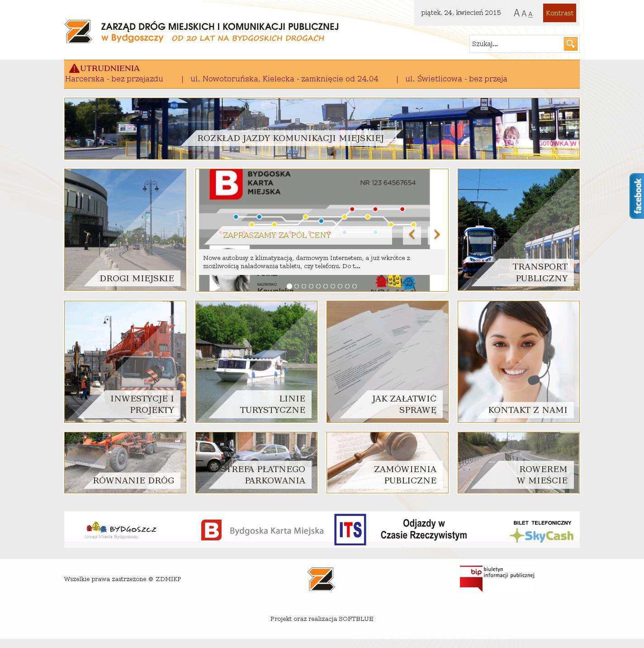Go to the previous slide arrow
The width and height of the screenshot is (644, 648).
[412, 235]
